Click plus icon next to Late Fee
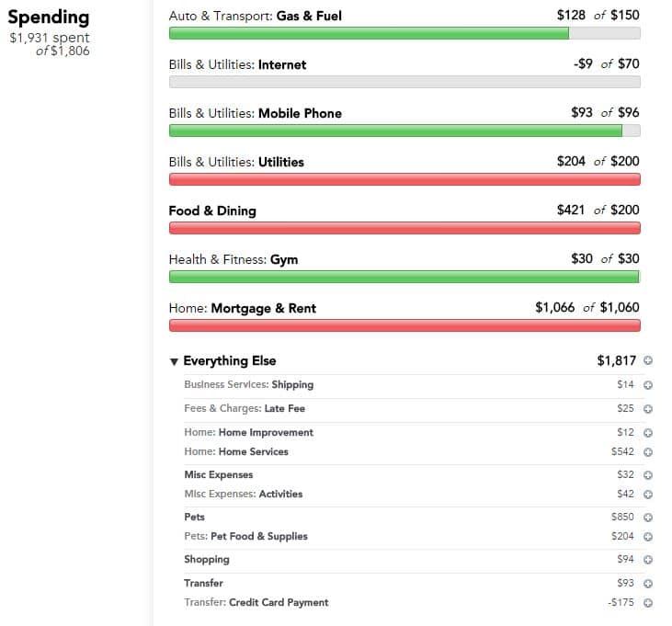Image resolution: width=672 pixels, height=626 pixels. coord(648,409)
